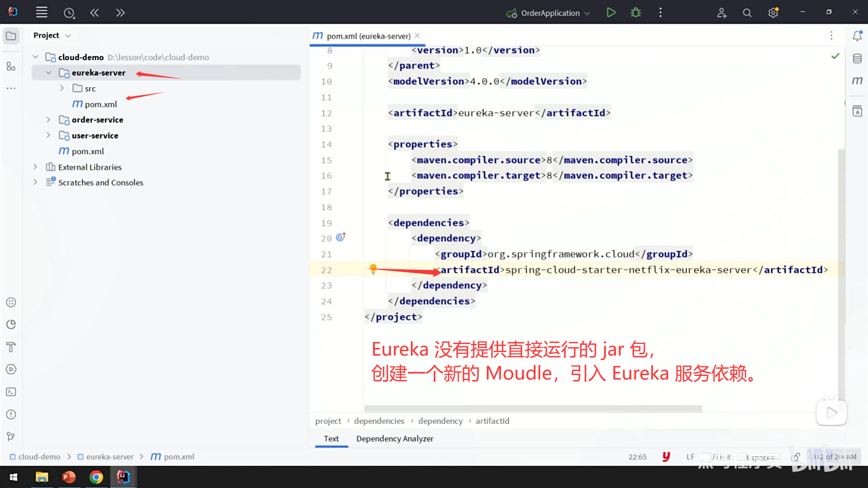Run OrderApplication with green play icon
Viewport: 868px width, 488px height.
611,13
